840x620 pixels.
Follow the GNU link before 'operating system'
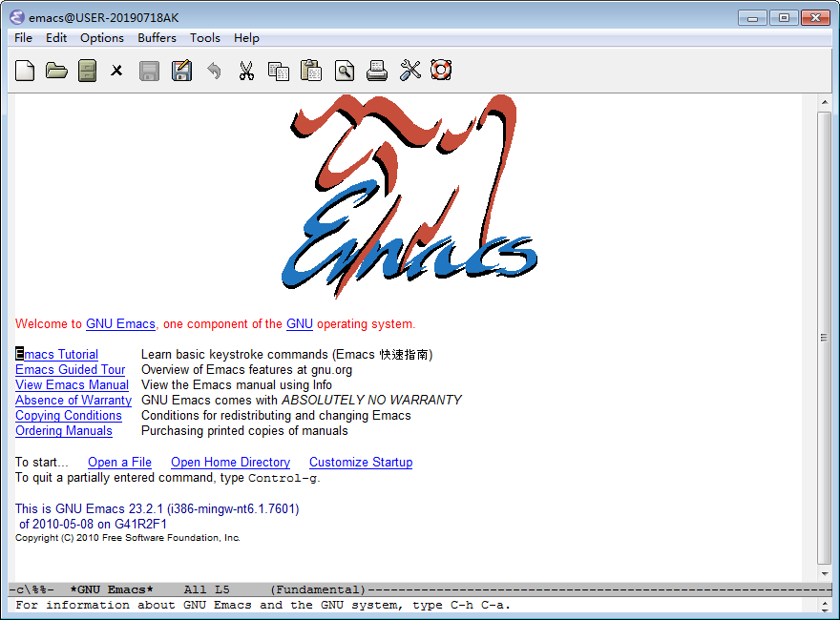coord(300,324)
